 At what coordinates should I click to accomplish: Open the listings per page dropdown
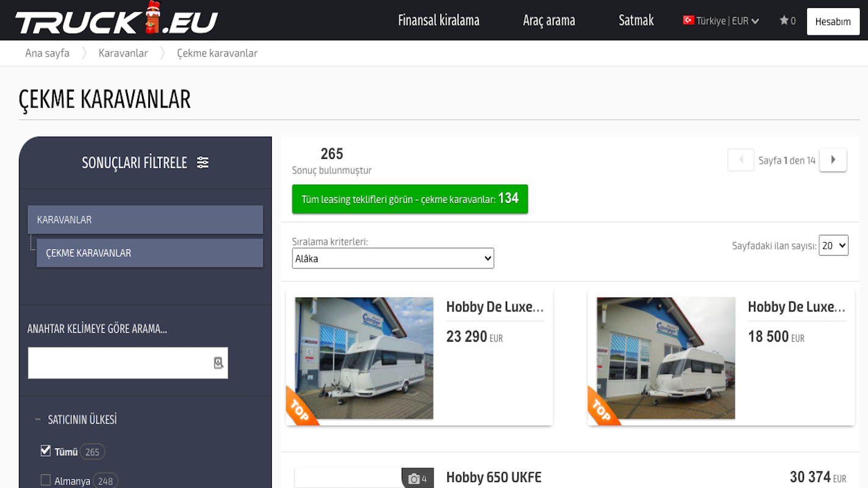click(833, 245)
